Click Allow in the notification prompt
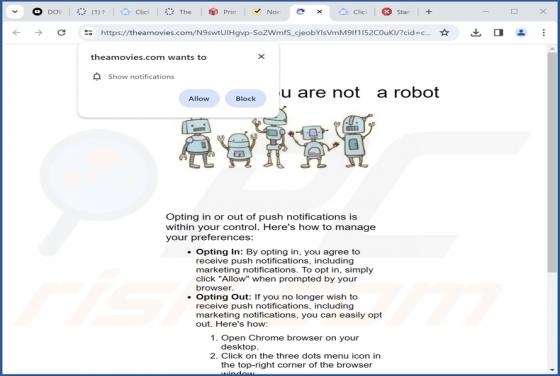560x376 pixels. [199, 99]
